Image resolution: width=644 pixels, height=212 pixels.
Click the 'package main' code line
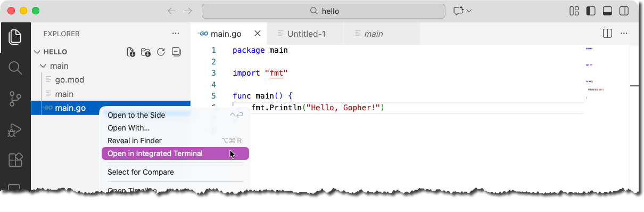pos(260,50)
